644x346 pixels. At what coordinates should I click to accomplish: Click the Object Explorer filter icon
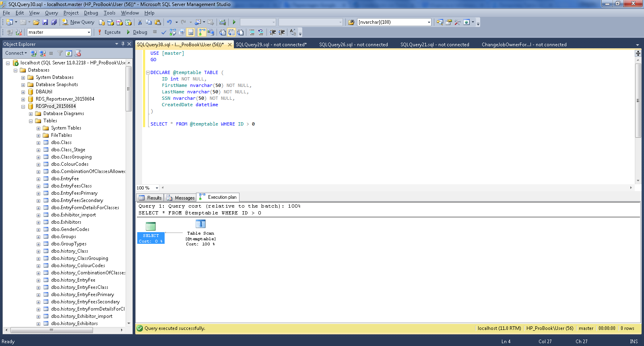point(60,53)
